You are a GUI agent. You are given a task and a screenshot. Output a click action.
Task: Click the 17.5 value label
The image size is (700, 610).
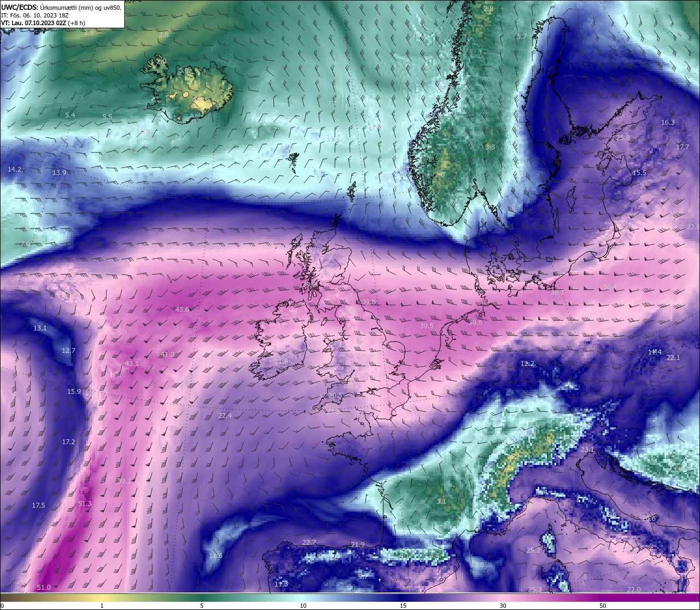tap(38, 506)
